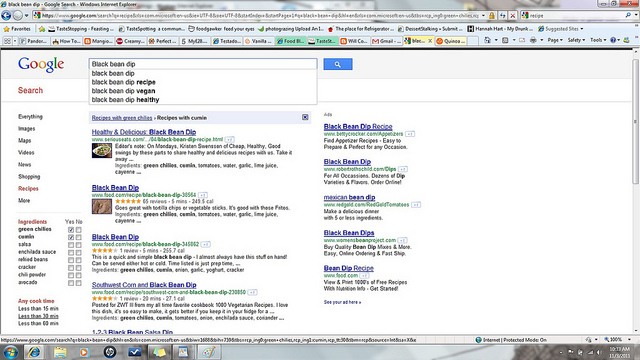This screenshot has width=640, height=360.
Task: Choose suggestion 'black bean dip vegan'
Action: tap(123, 91)
